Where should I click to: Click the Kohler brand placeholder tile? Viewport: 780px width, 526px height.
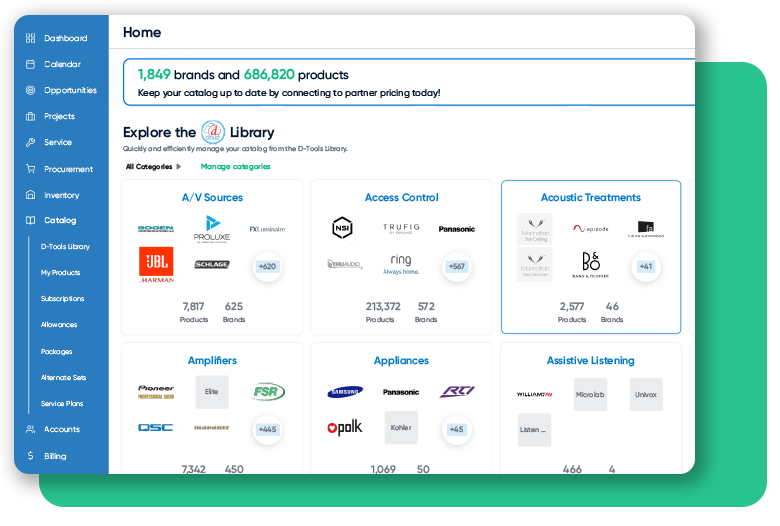click(x=401, y=427)
